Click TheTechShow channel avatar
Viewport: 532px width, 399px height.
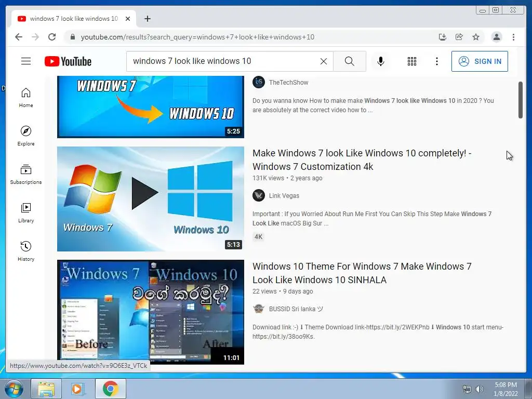coord(259,82)
